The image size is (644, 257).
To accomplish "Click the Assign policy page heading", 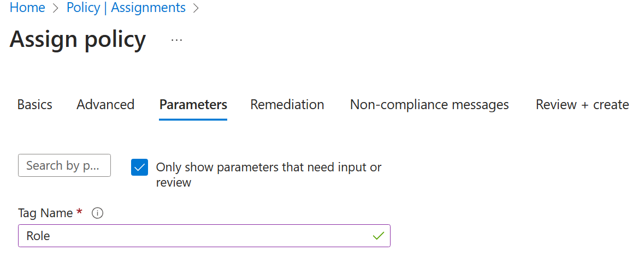I will [x=78, y=39].
